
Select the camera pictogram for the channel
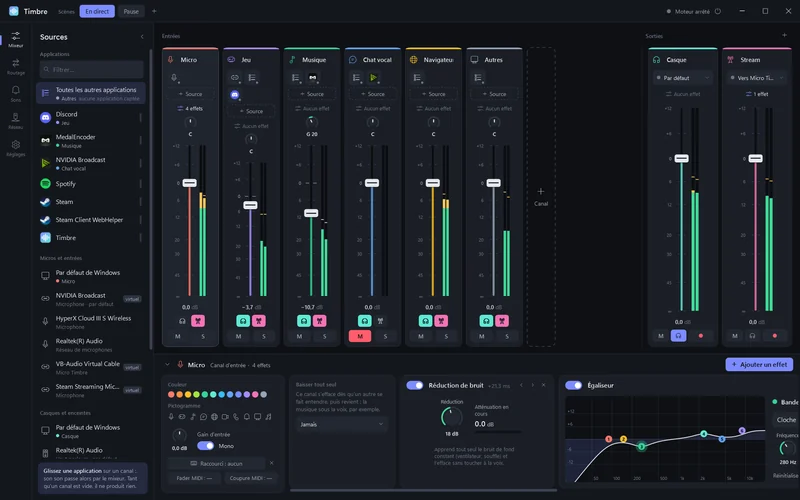coord(225,417)
